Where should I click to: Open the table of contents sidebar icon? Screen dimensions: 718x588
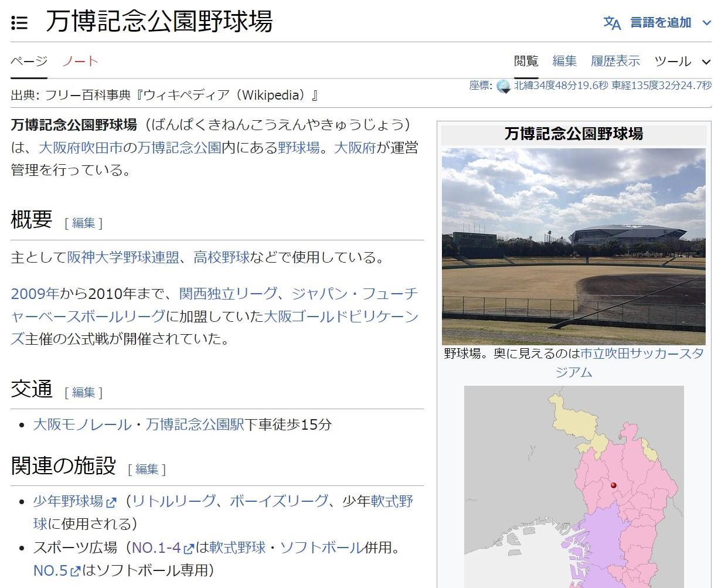tap(19, 23)
